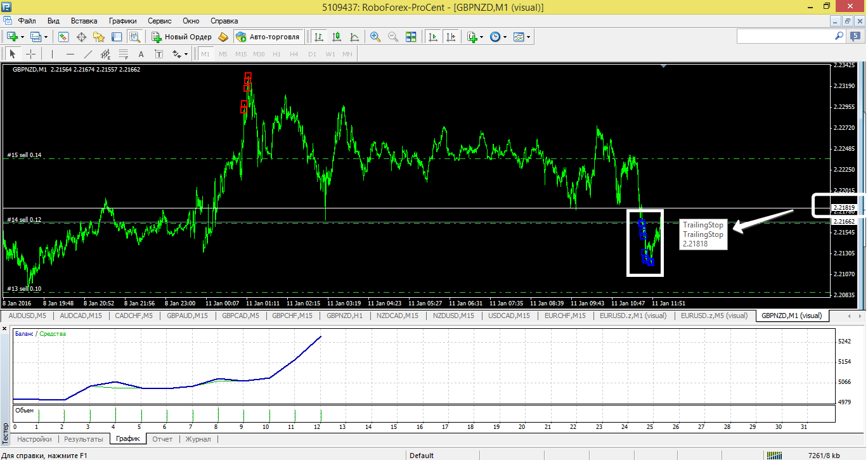Click the 7261/8 kb connection status
Viewport: 868px width, 460px height.
pos(825,455)
